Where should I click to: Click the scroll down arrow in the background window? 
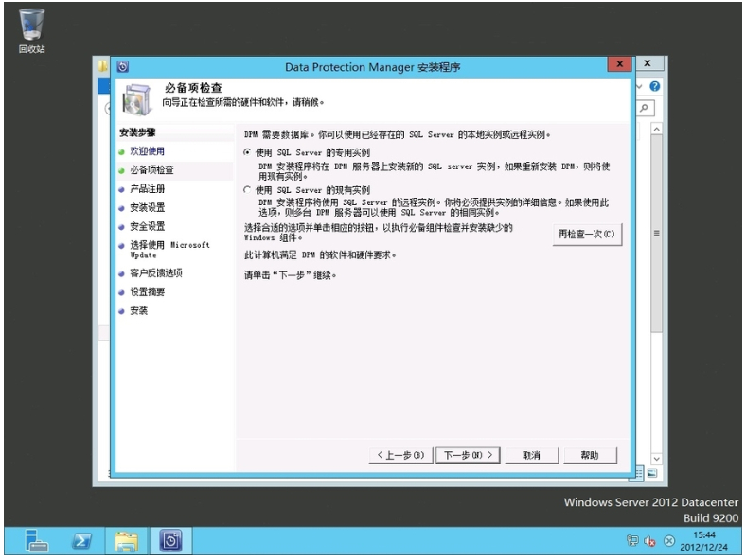click(x=657, y=459)
